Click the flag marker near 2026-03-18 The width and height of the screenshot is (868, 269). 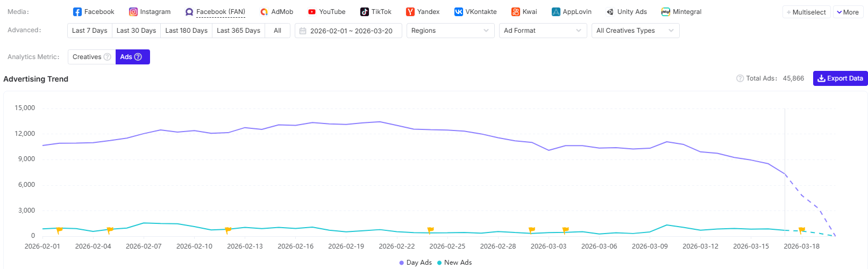click(x=801, y=230)
